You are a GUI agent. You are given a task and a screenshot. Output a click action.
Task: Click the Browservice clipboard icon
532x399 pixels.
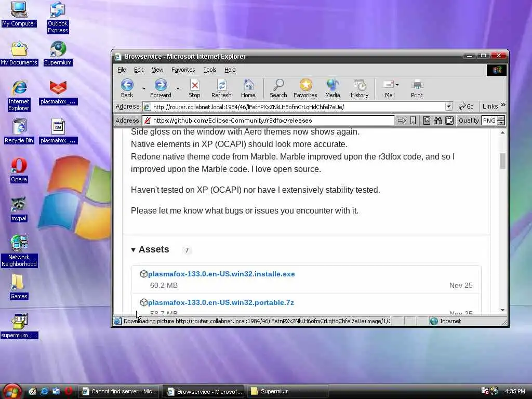[449, 121]
